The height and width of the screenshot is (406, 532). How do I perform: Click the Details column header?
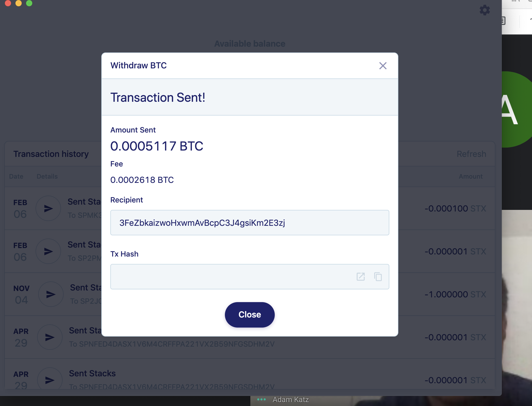pos(47,176)
